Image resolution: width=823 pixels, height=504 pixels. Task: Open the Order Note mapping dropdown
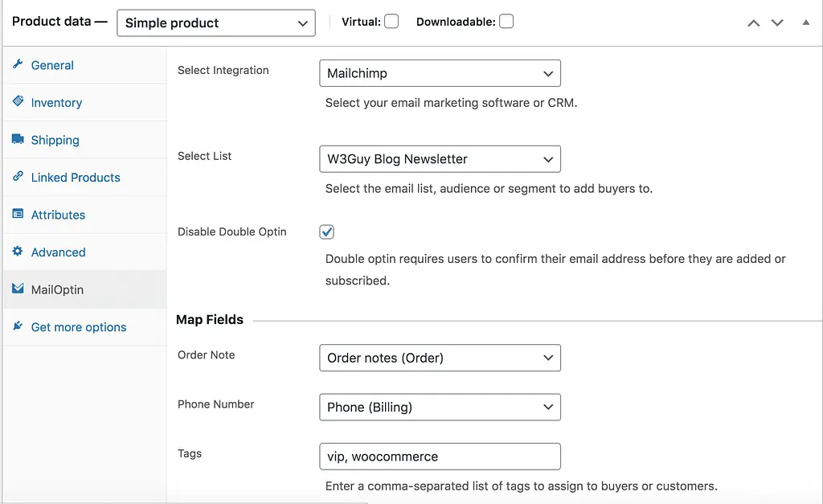[x=440, y=358]
